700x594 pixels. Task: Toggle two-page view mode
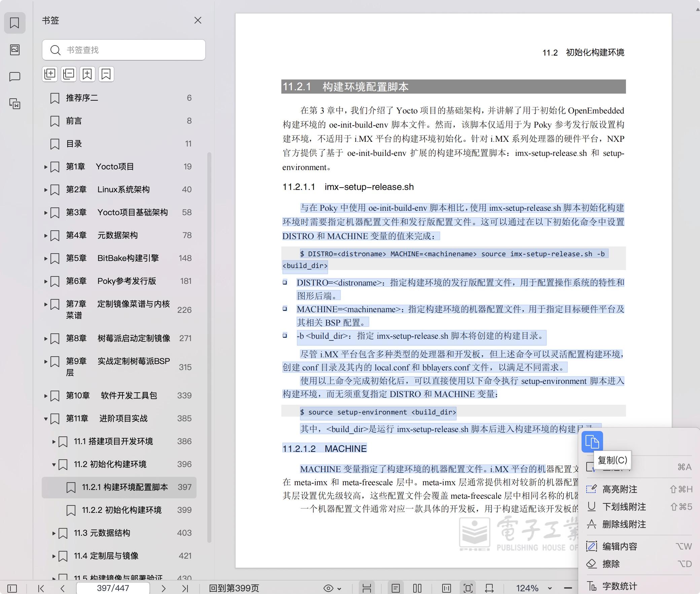coord(417,588)
